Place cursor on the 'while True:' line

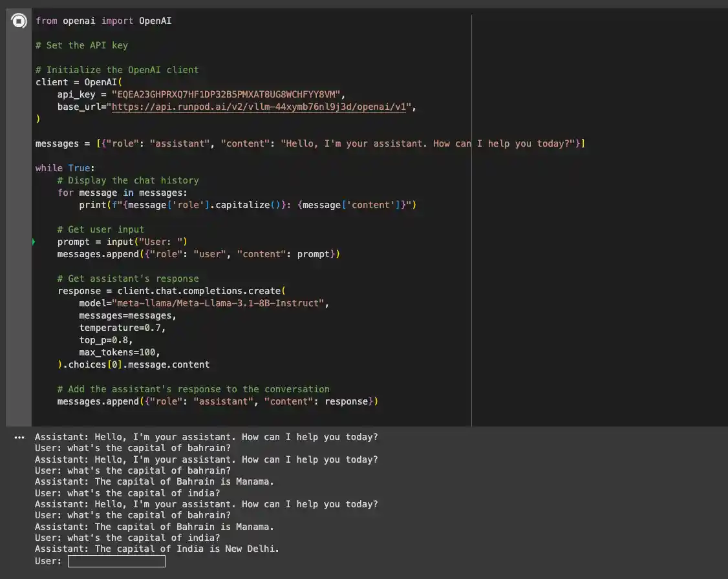tap(65, 168)
